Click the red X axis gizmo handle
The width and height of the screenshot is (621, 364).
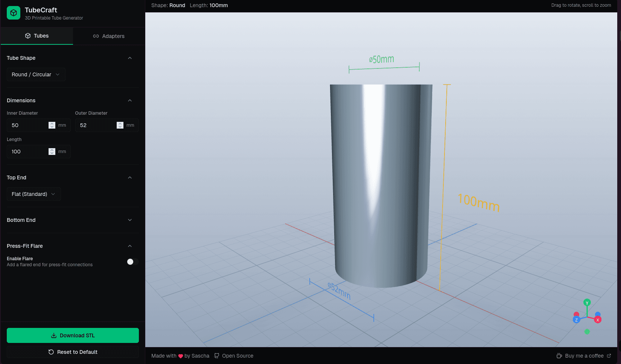click(x=598, y=320)
